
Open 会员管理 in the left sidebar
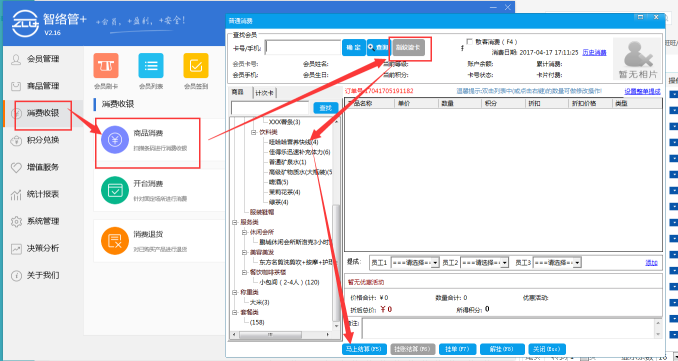pyautogui.click(x=43, y=59)
